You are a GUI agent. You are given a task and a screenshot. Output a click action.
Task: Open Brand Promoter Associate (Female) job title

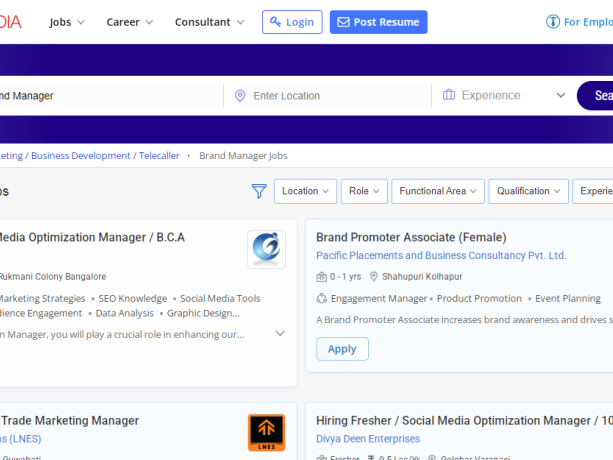[x=411, y=237]
